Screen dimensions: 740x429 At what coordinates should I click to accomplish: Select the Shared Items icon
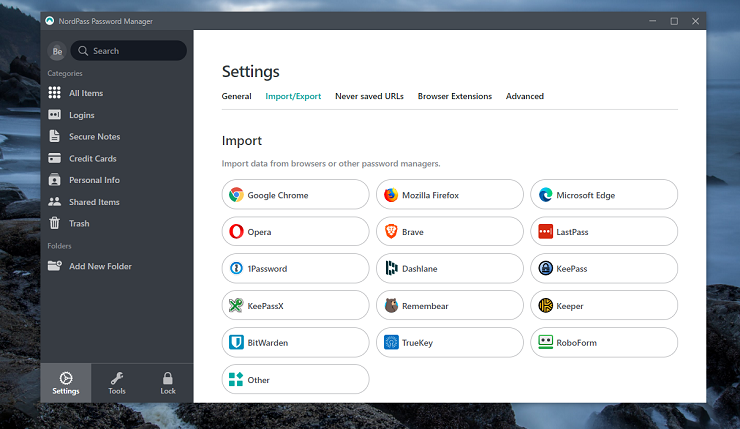point(55,202)
